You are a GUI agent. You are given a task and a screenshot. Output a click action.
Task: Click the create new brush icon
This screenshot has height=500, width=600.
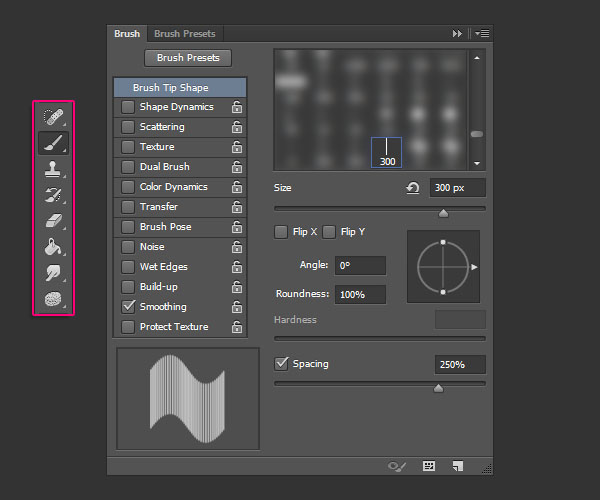coord(457,466)
